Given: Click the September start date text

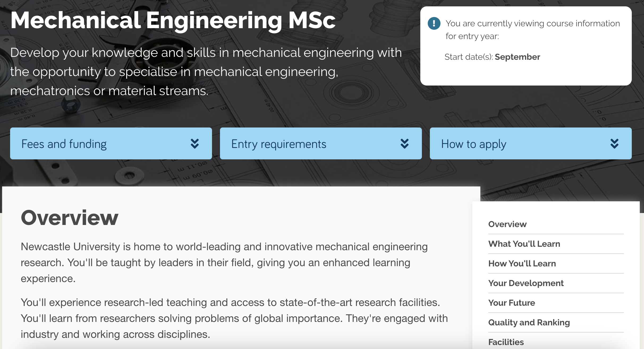Looking at the screenshot, I should (x=517, y=57).
